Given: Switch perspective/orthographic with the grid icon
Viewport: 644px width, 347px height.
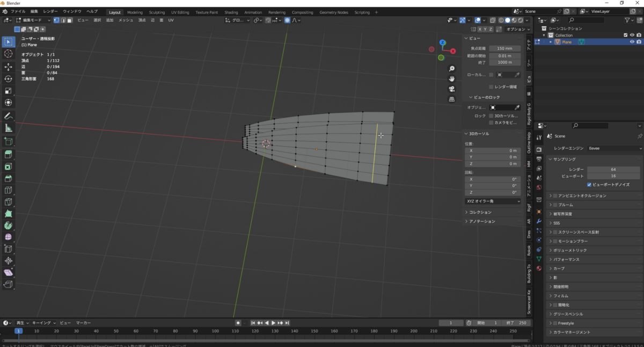Looking at the screenshot, I should [452, 99].
